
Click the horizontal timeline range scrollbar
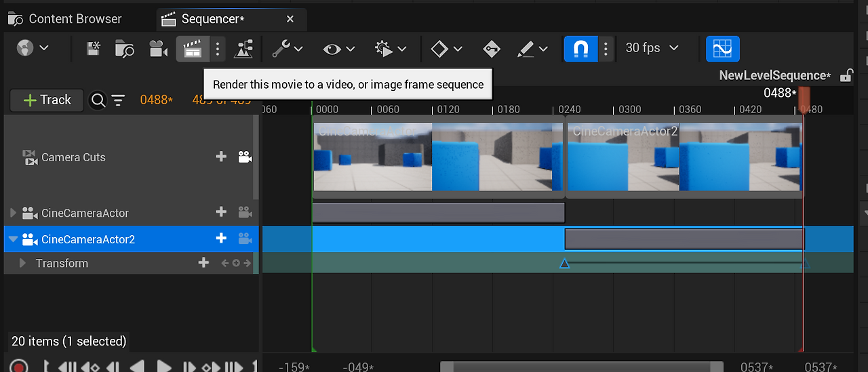582,367
